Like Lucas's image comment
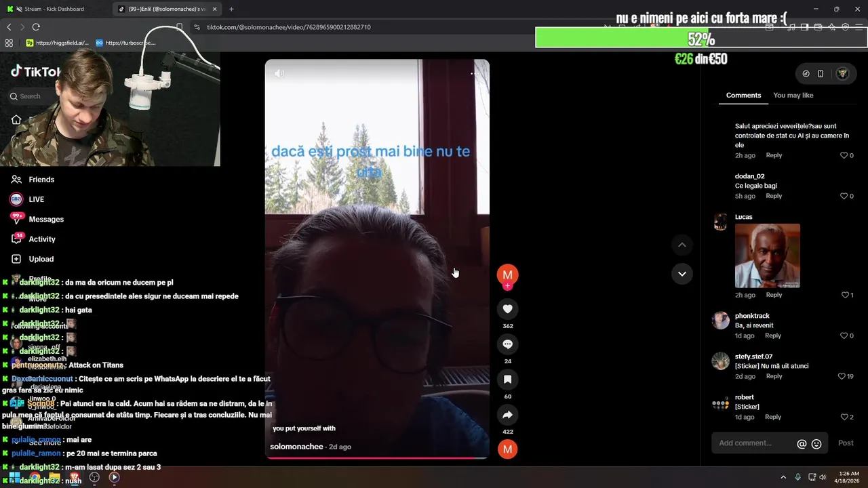868x488 pixels. (846, 295)
